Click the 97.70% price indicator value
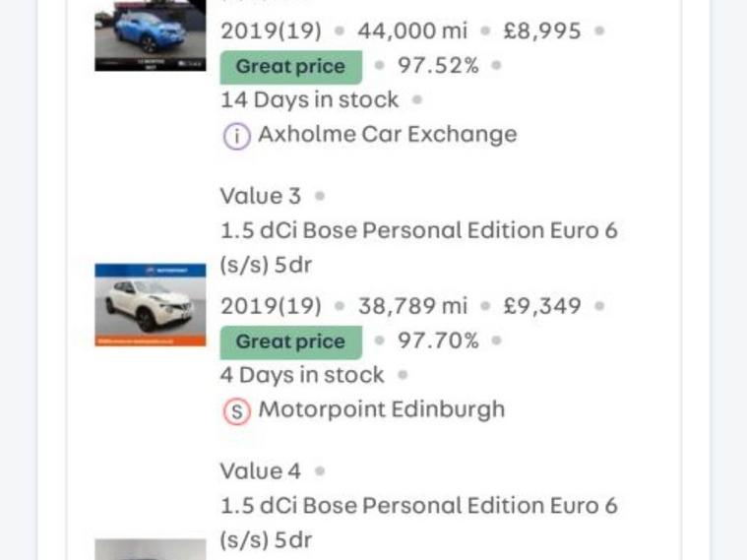Screen dimensions: 747x560 click(438, 341)
